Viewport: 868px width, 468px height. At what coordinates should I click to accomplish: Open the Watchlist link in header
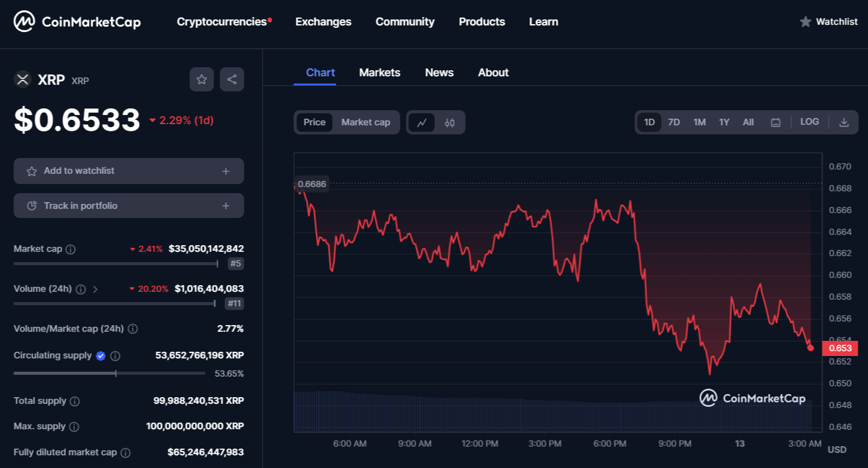837,22
